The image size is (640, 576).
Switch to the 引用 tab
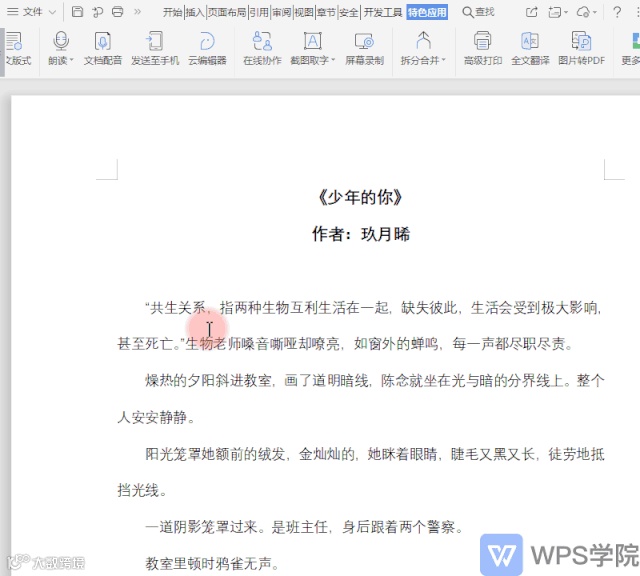coord(259,13)
